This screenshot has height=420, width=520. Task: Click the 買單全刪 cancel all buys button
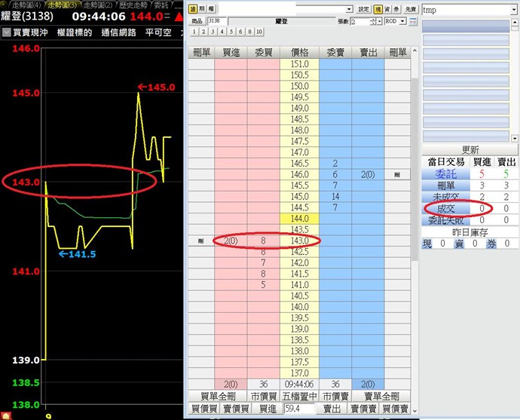pos(219,397)
